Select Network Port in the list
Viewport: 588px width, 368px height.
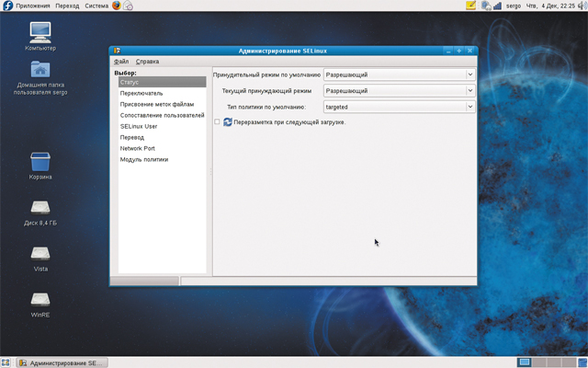pyautogui.click(x=162, y=148)
